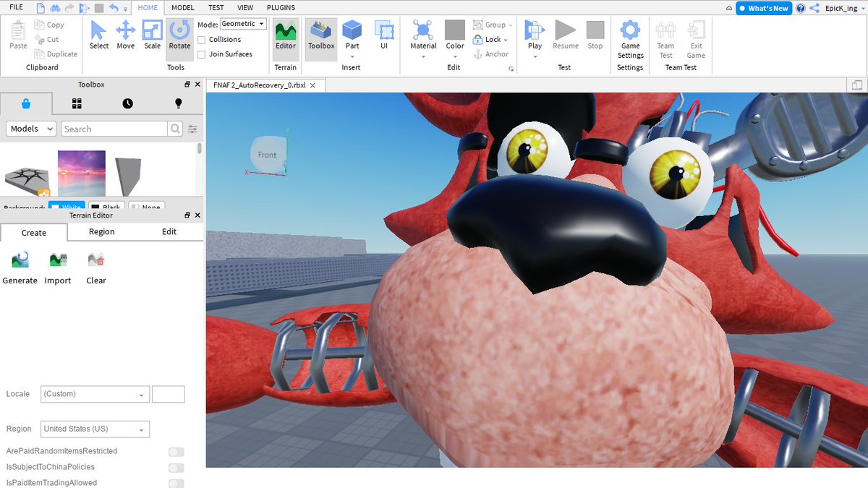Viewport: 868px width, 488px height.
Task: Click the share icon near username
Action: click(x=814, y=8)
